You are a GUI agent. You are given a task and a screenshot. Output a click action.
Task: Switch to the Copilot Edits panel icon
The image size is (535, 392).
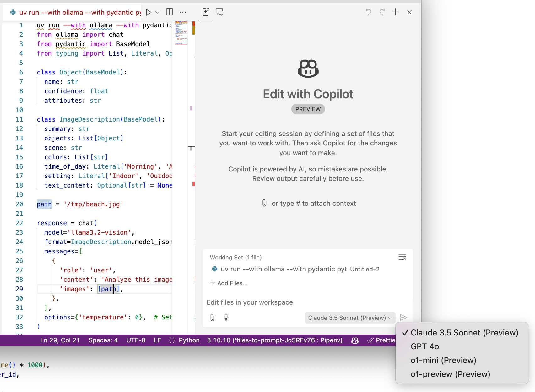tap(206, 12)
